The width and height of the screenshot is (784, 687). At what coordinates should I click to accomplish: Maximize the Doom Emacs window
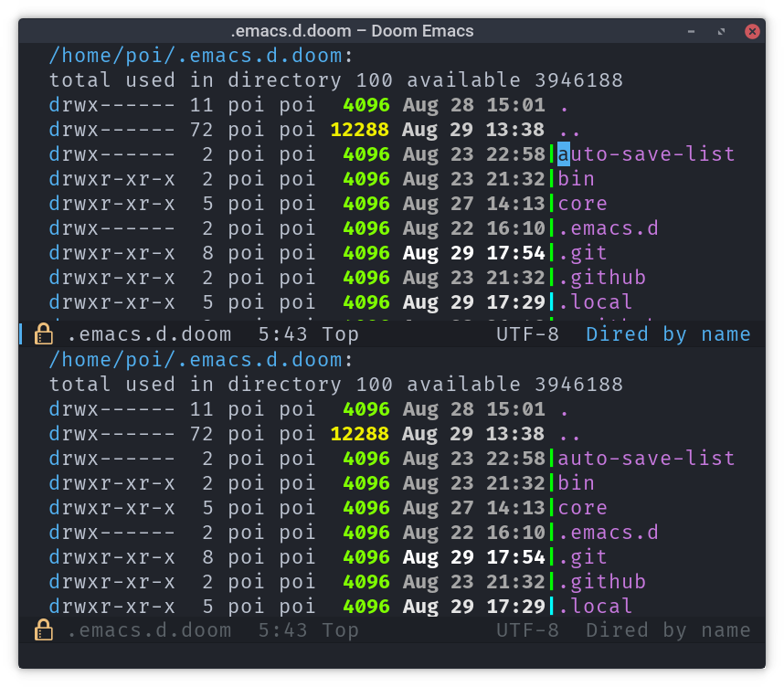coord(721,31)
